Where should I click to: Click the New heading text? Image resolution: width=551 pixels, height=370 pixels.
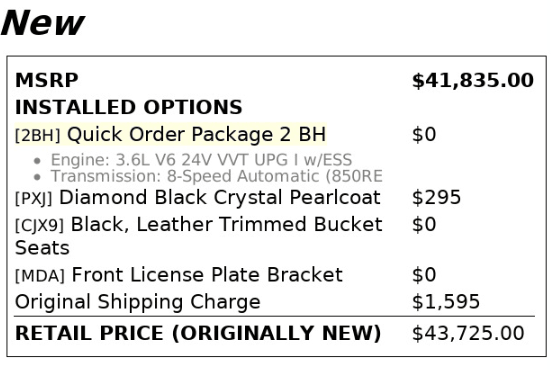pyautogui.click(x=43, y=23)
